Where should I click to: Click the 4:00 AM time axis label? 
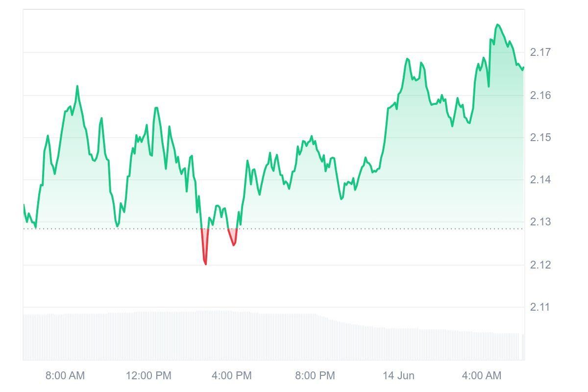click(x=482, y=376)
